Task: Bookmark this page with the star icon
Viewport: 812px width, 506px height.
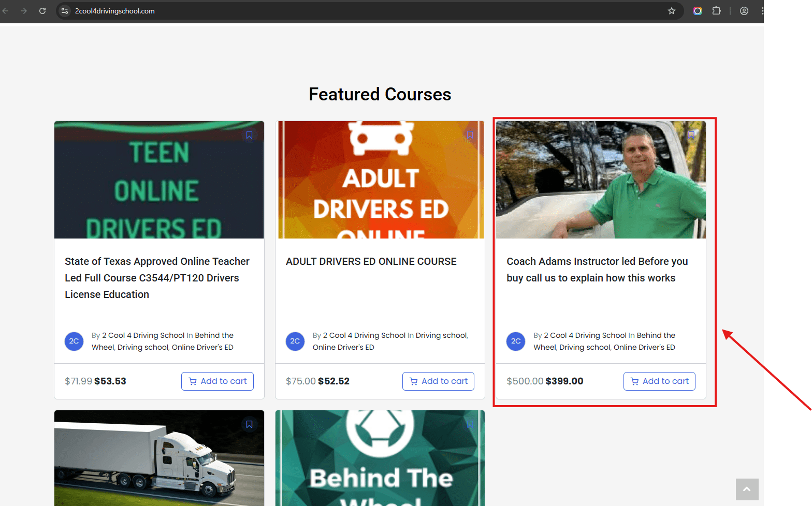Action: 672,11
